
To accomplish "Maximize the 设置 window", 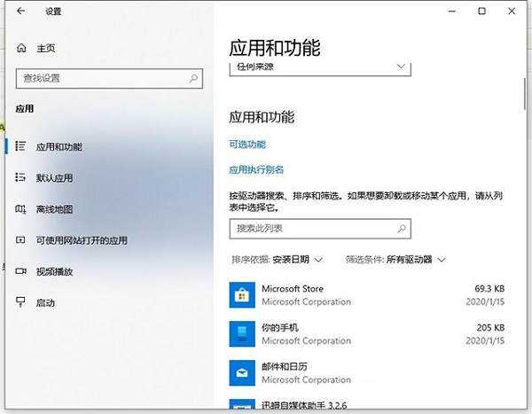I will tap(481, 11).
